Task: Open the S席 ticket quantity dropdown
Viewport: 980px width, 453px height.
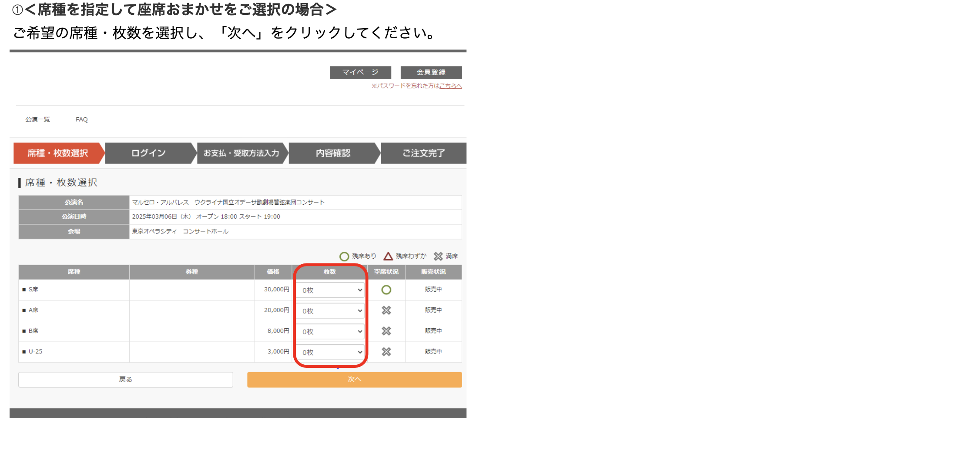Action: 330,290
